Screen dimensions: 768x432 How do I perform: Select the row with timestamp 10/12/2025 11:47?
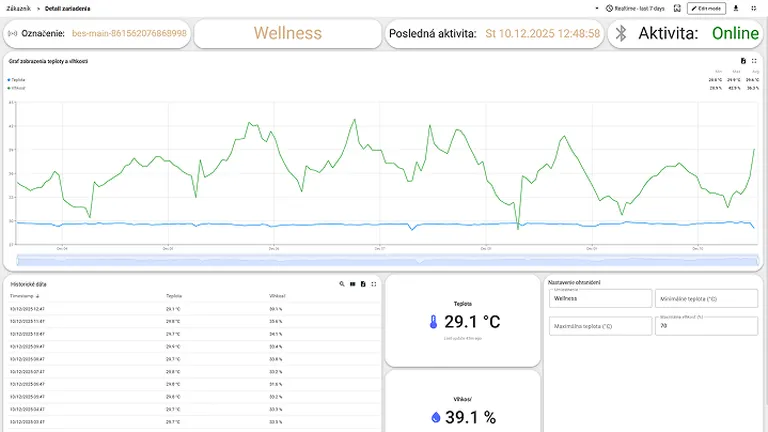(x=194, y=322)
